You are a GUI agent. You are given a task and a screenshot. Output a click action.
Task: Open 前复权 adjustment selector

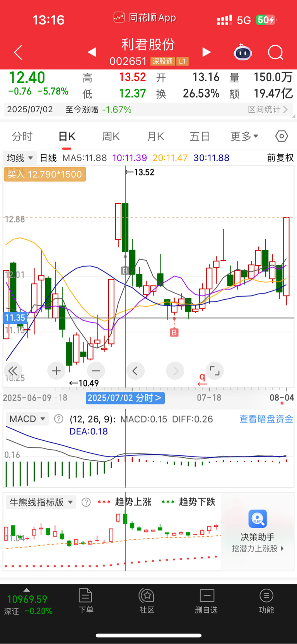(x=280, y=158)
